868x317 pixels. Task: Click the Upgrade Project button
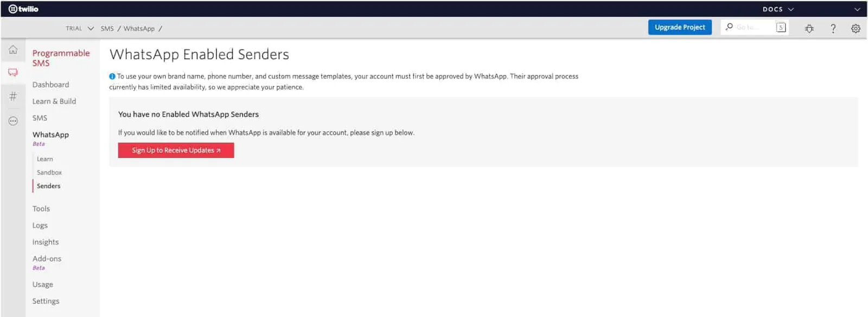tap(680, 27)
